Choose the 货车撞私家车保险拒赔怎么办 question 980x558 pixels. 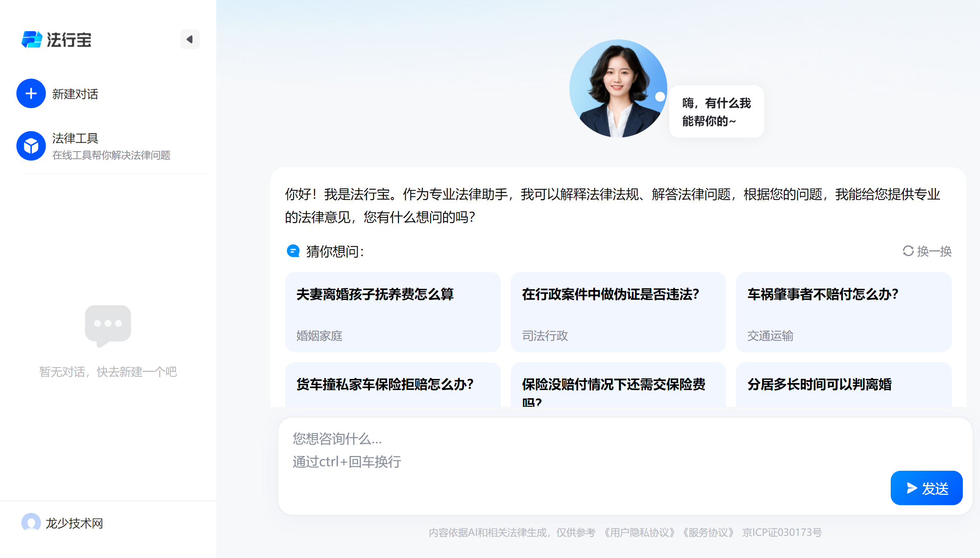(x=393, y=385)
